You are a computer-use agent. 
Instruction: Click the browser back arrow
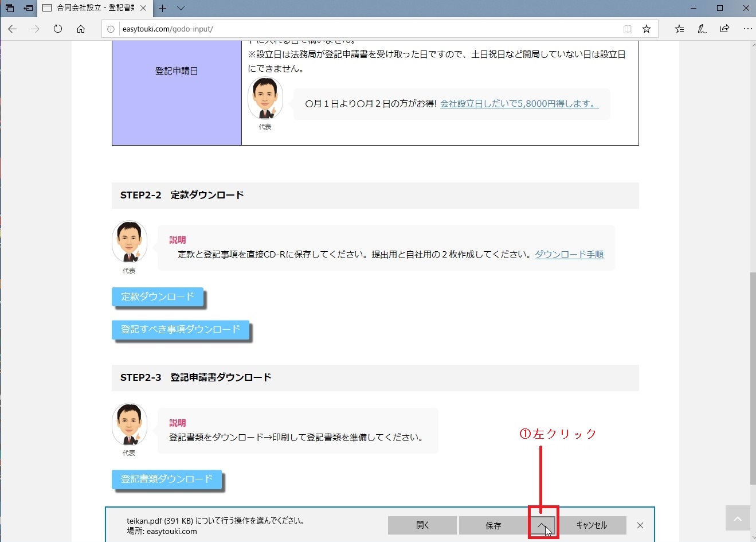13,29
